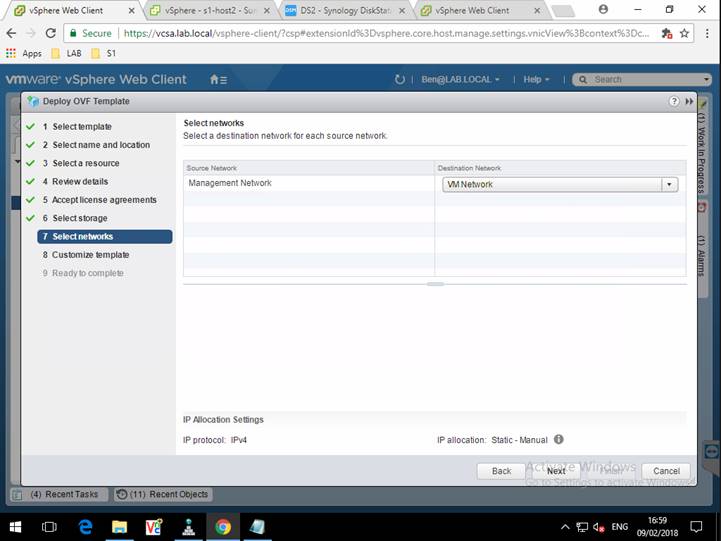Click the Back button
Image resolution: width=721 pixels, height=541 pixels.
tap(501, 471)
